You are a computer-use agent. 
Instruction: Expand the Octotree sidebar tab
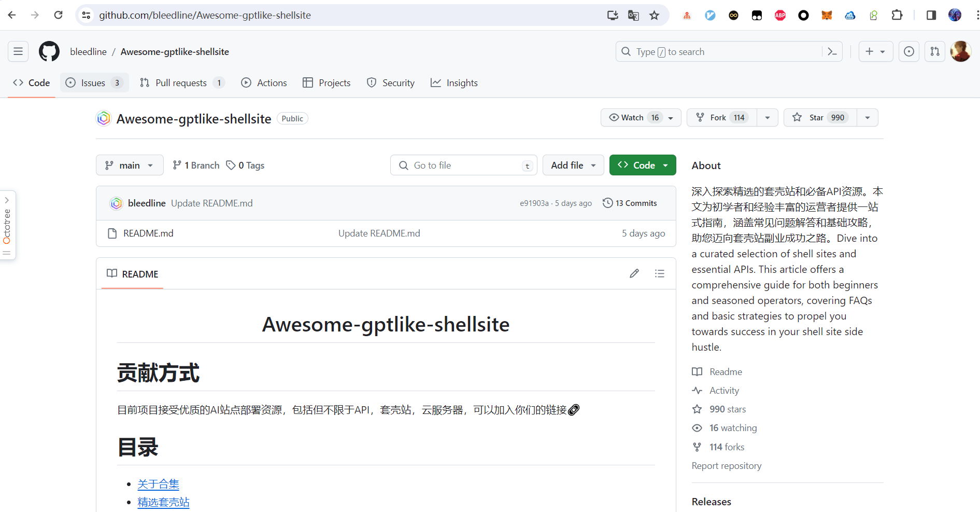7,226
